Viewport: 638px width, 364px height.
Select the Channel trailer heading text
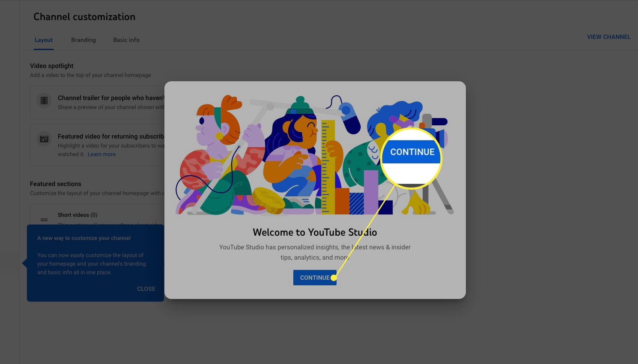(111, 98)
